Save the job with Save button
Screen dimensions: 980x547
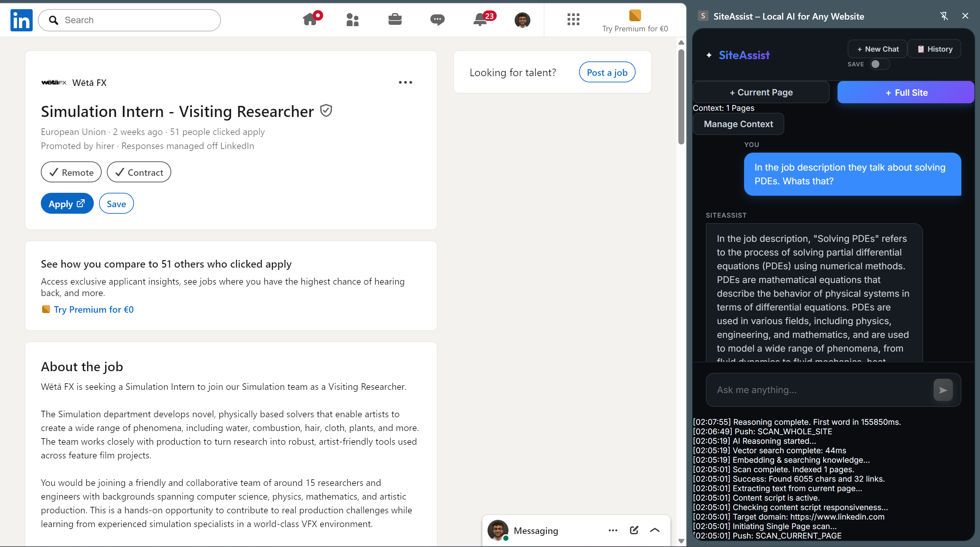[116, 204]
